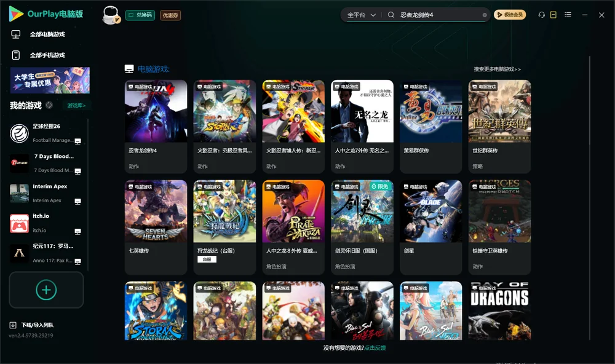This screenshot has width=615, height=364.
Task: Open the 下载/导入列队 download queue
Action: pos(32,325)
